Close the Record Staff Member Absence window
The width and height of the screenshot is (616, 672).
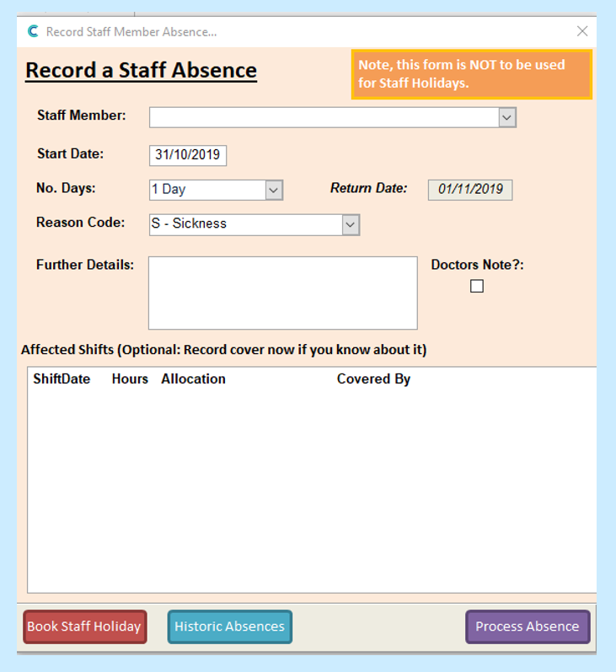pyautogui.click(x=581, y=31)
